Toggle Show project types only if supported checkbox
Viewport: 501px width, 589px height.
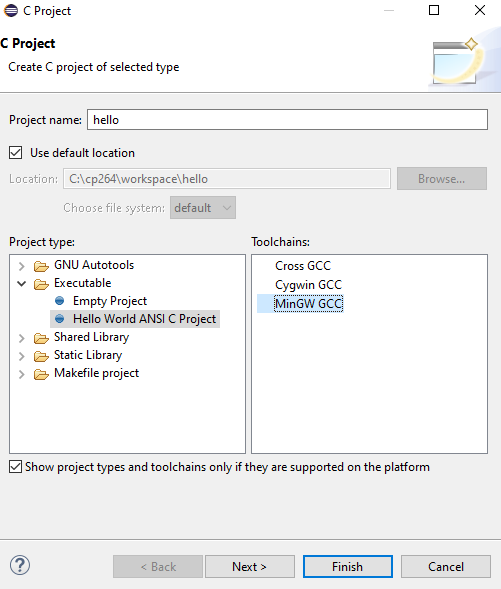(15, 467)
